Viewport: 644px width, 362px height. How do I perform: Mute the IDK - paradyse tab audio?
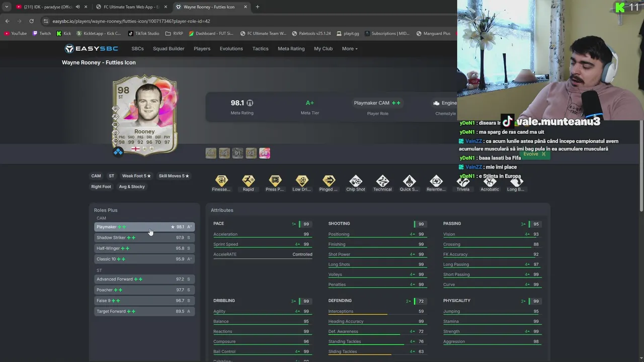pyautogui.click(x=77, y=7)
